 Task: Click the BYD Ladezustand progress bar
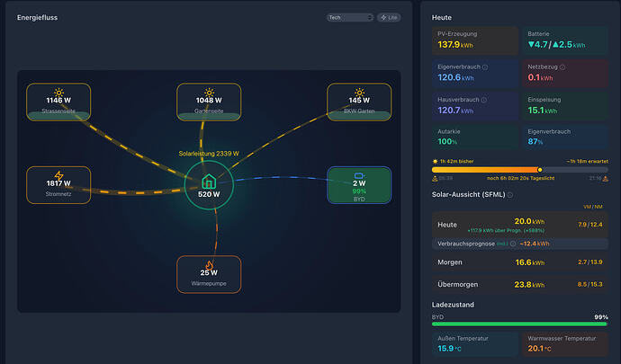(519, 324)
